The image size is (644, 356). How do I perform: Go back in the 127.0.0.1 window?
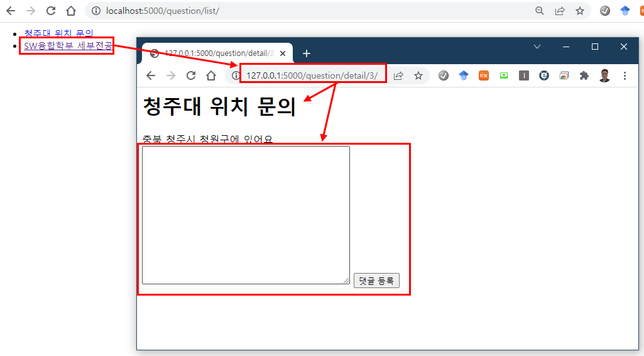(x=151, y=75)
